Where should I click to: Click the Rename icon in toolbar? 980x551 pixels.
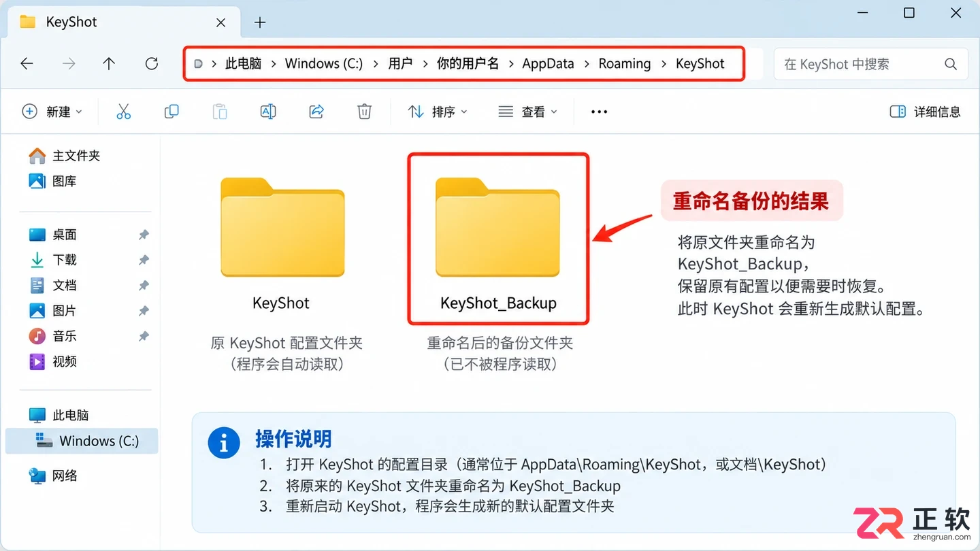[x=268, y=112]
